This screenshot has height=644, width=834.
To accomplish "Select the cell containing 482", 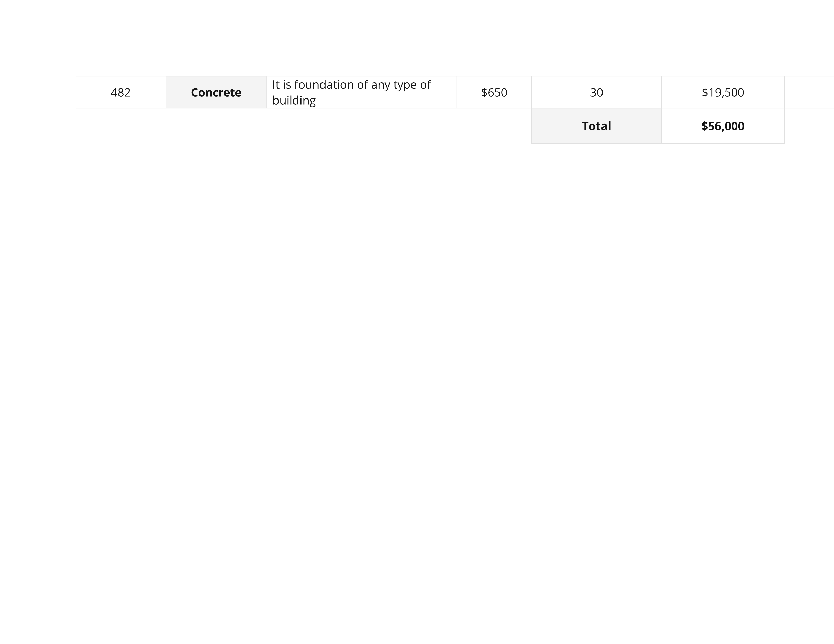I will point(121,92).
